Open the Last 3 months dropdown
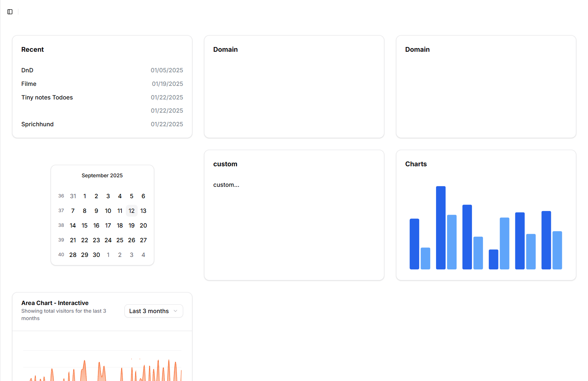 pos(153,311)
